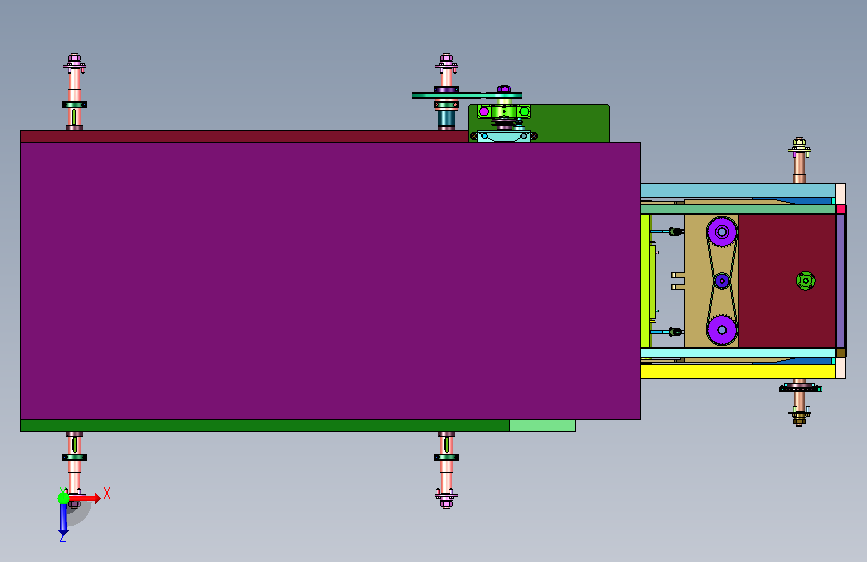The image size is (867, 562).
Task: Select the green rectangular mounting plate at top
Action: pyautogui.click(x=572, y=123)
